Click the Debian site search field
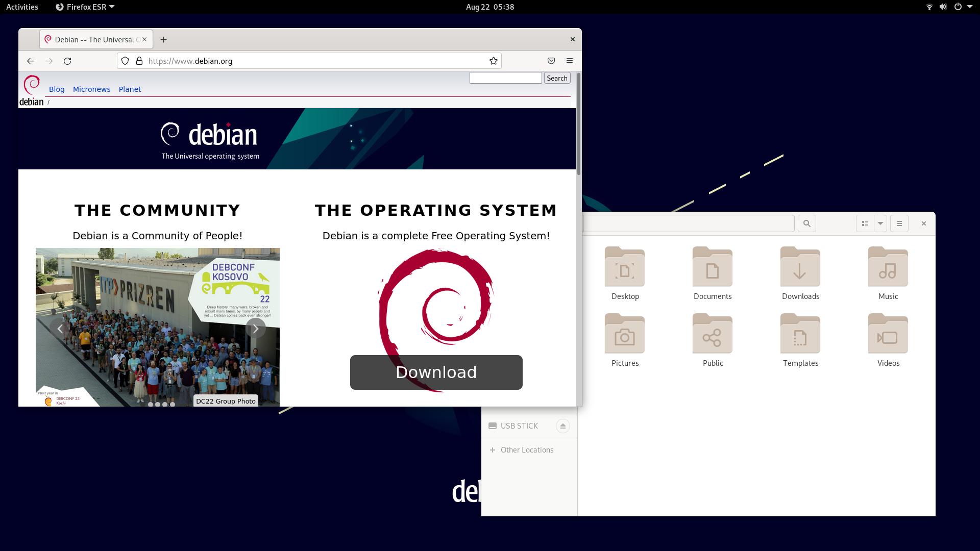The height and width of the screenshot is (551, 980). (x=505, y=78)
